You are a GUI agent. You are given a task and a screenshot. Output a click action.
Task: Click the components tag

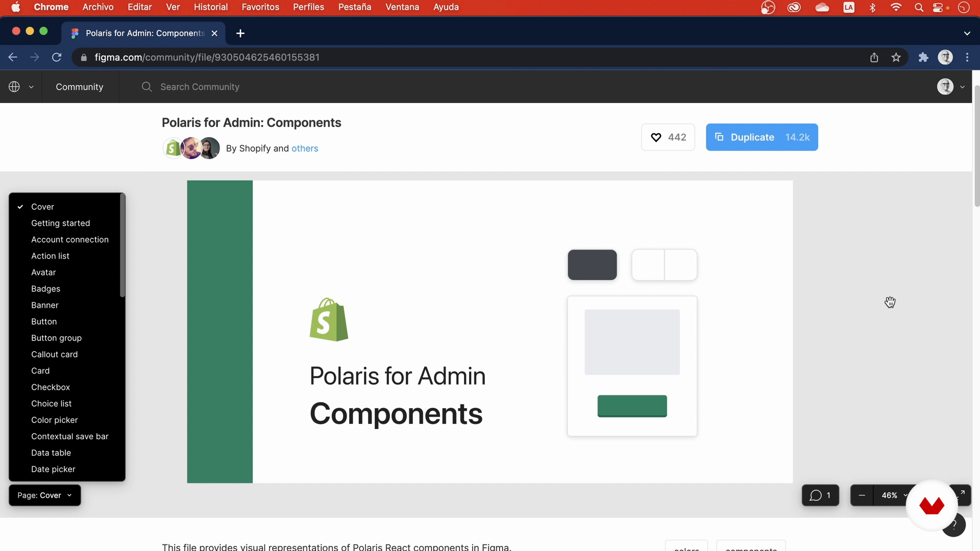(x=751, y=546)
